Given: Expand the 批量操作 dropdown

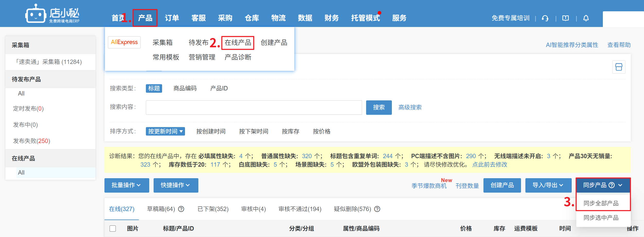Looking at the screenshot, I should 127,185.
